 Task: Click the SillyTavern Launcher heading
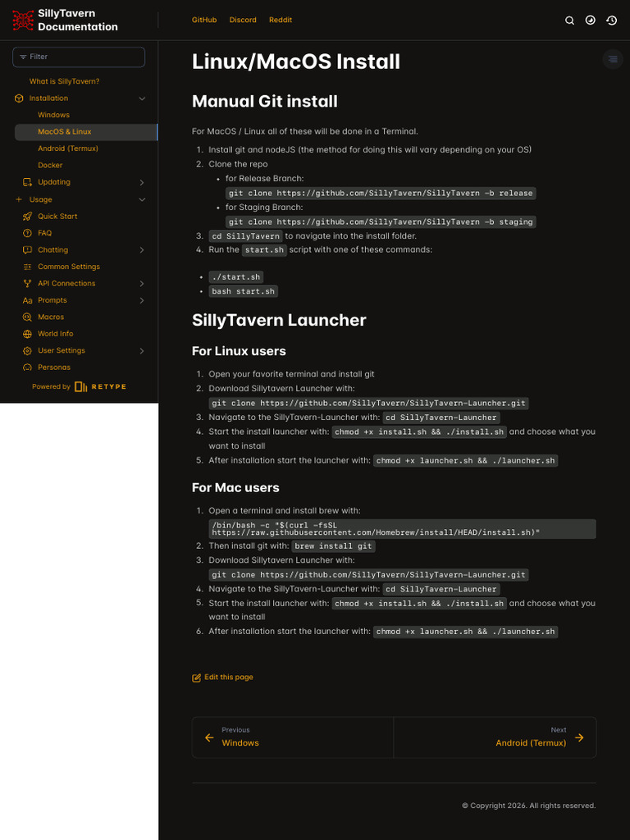click(279, 320)
